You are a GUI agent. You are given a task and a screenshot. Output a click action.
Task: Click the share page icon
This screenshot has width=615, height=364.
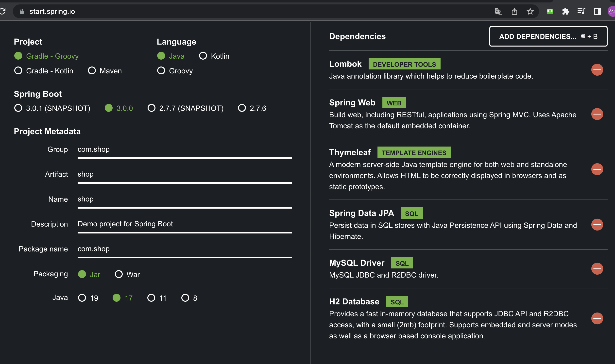[514, 11]
